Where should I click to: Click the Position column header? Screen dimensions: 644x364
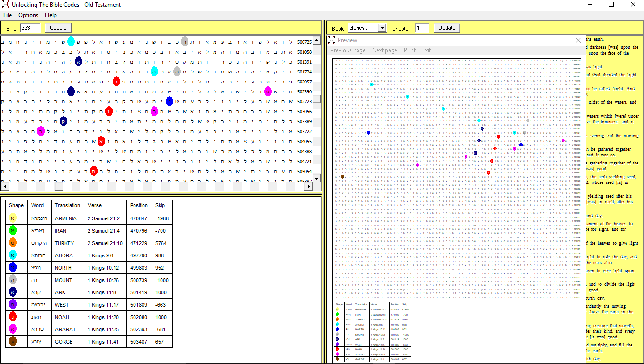(139, 206)
